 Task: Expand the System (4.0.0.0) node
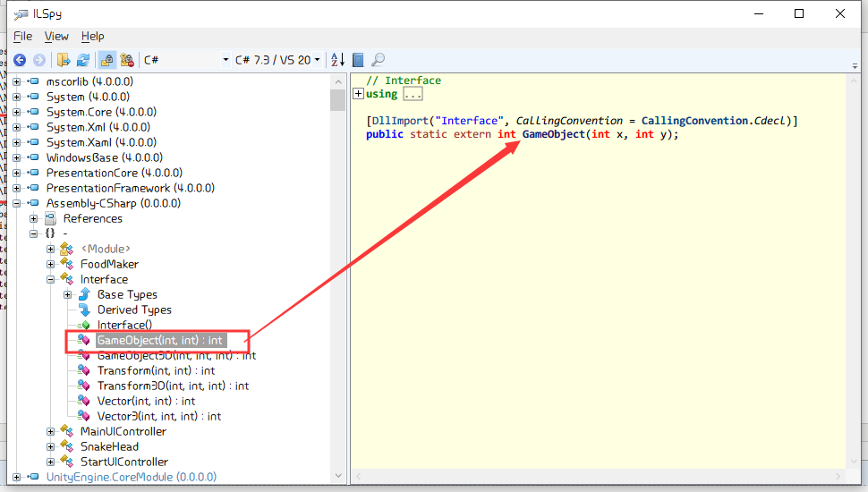coord(17,97)
